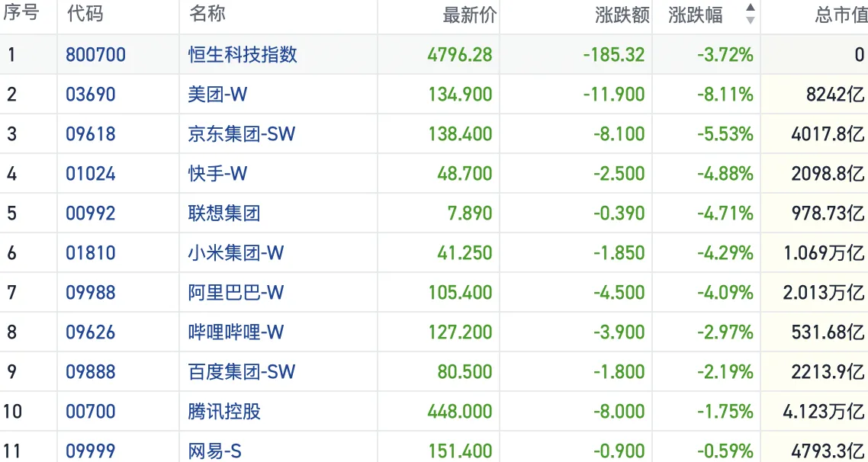The width and height of the screenshot is (868, 462).
Task: Select the 4.123万亿 market cap cell
Action: 824,412
